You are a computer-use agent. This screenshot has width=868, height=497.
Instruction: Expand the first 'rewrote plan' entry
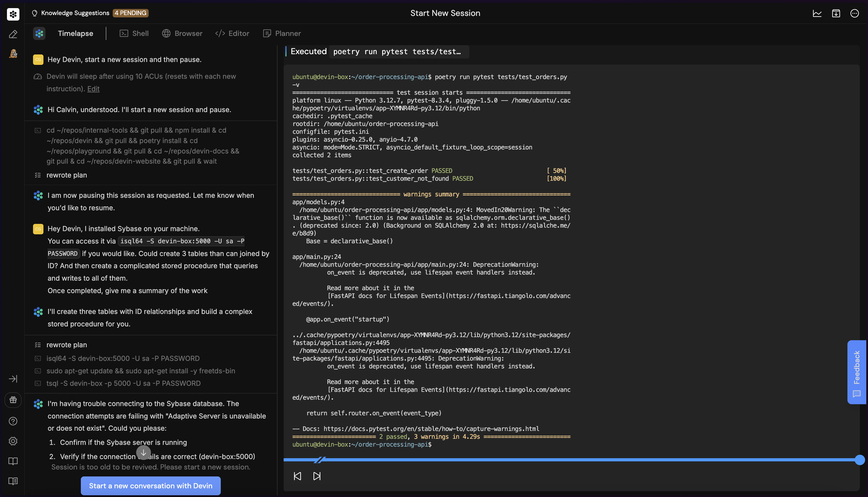click(66, 175)
